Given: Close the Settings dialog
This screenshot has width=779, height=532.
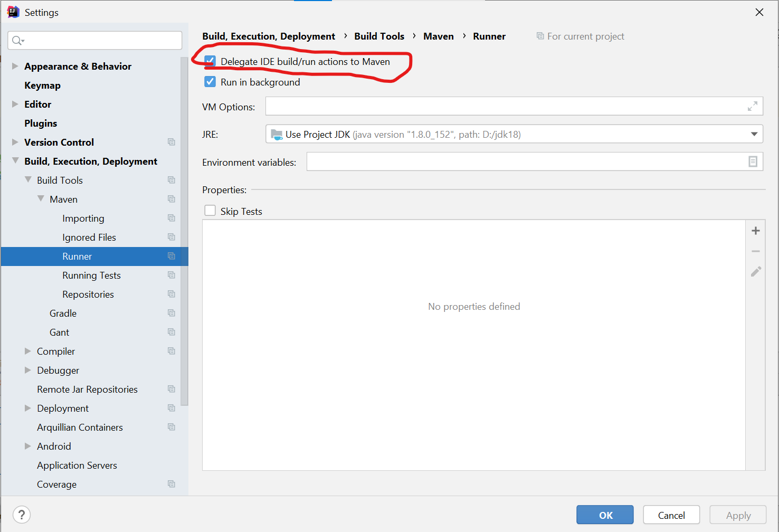Looking at the screenshot, I should 759,12.
